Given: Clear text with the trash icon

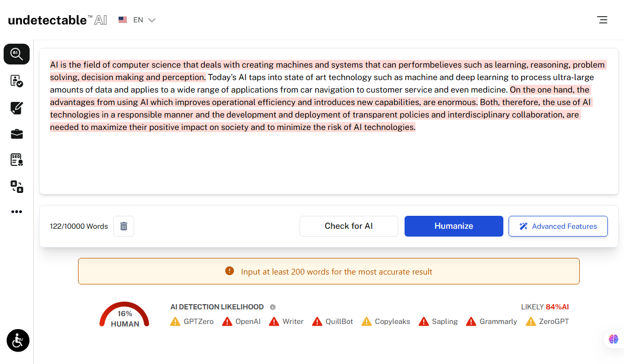Looking at the screenshot, I should (124, 226).
